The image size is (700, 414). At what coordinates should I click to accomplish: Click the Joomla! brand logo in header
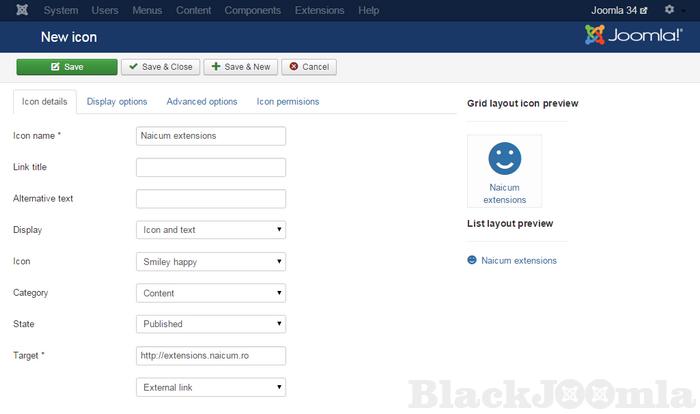[x=633, y=37]
